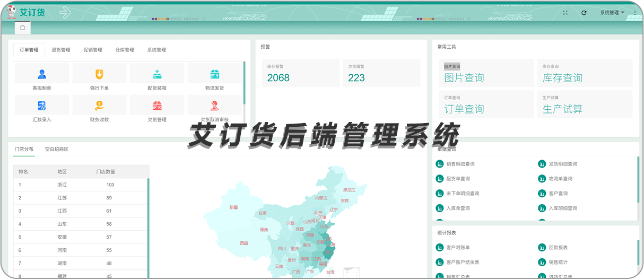Viewport: 644px width, 280px height.
Task: Click the 艾订货 mascot logo
Action: point(11,12)
